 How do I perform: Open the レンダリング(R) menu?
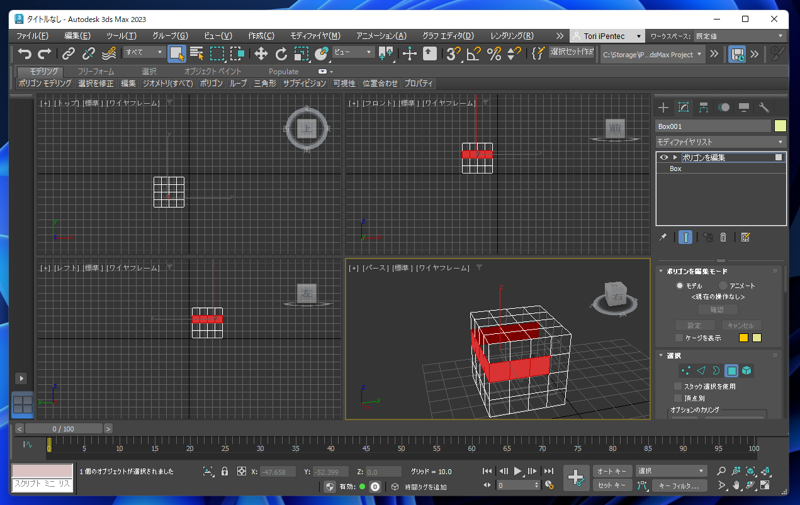[512, 36]
